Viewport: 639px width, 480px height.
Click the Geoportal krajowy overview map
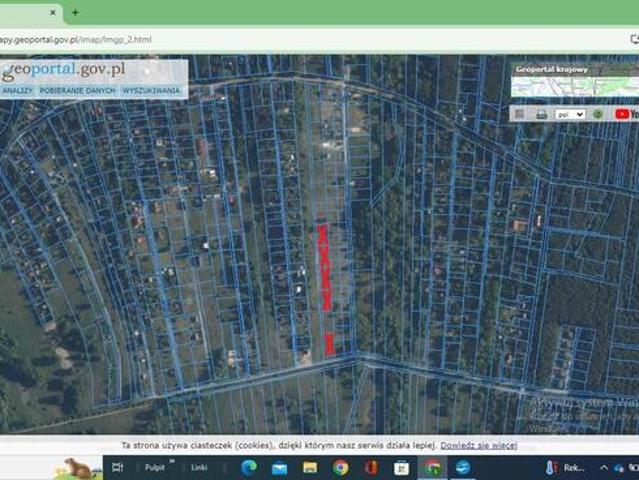[574, 86]
